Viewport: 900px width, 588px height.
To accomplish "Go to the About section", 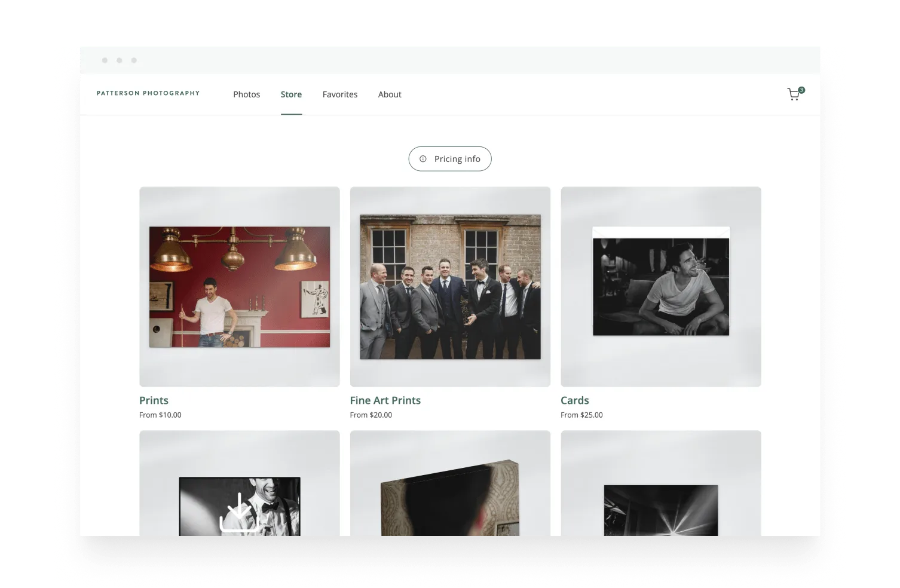I will point(390,94).
